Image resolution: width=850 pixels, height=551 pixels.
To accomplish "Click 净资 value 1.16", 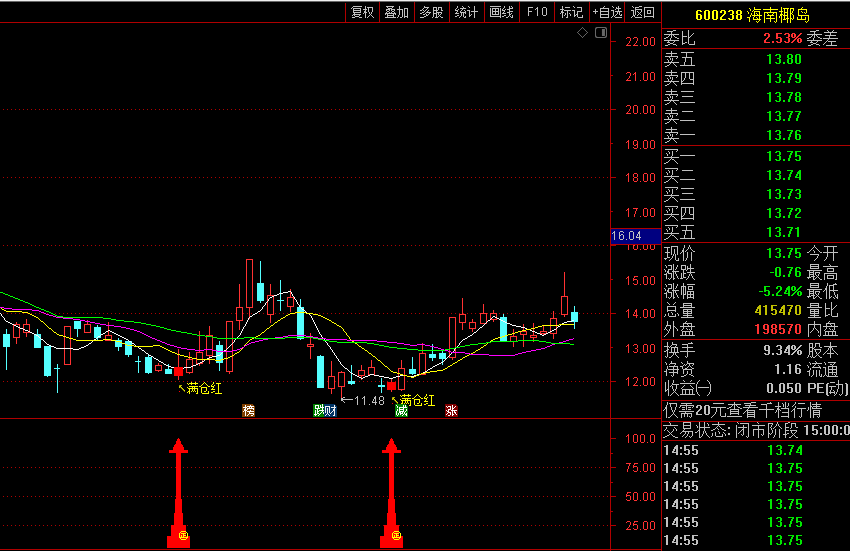I will tap(788, 369).
